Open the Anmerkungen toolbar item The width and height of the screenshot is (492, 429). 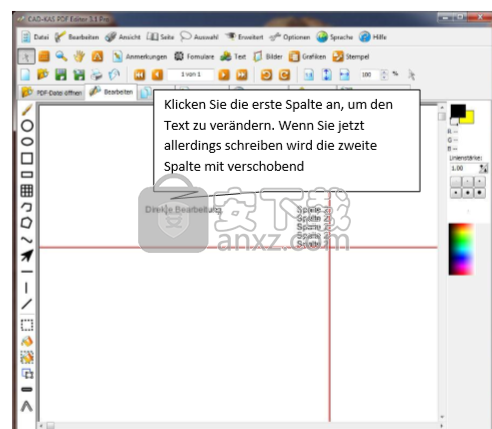(139, 57)
